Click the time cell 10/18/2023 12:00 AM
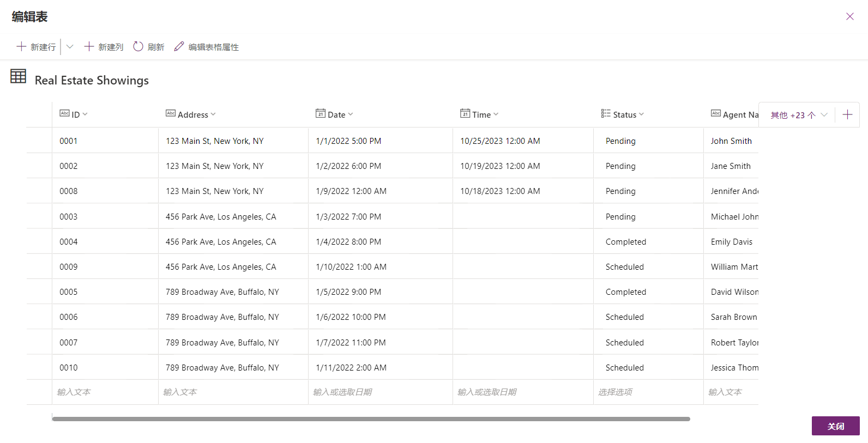The height and width of the screenshot is (443, 868). [x=523, y=191]
